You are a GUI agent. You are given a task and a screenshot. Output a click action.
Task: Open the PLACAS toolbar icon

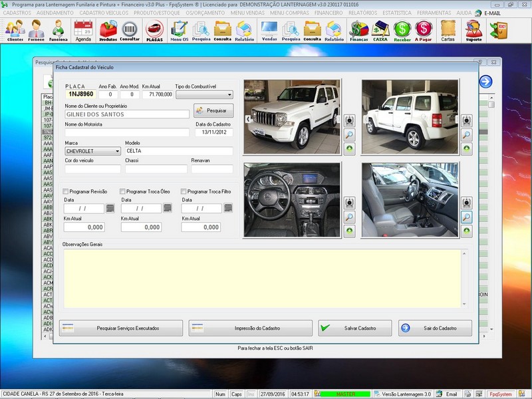[x=154, y=30]
